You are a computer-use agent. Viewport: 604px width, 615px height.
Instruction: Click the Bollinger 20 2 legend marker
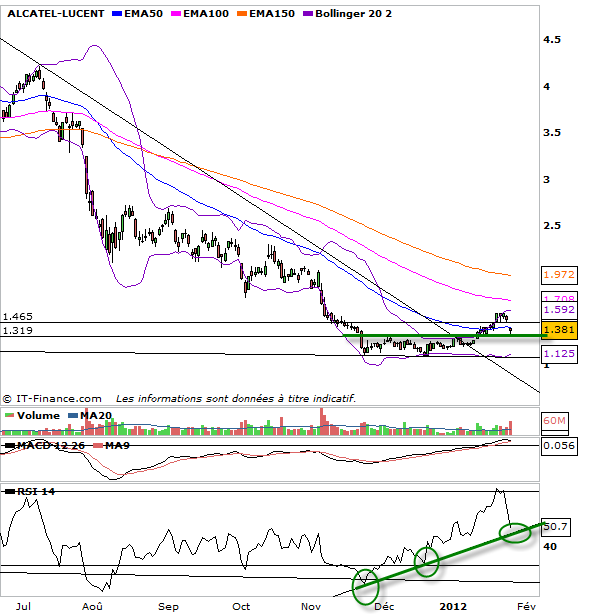coord(312,16)
